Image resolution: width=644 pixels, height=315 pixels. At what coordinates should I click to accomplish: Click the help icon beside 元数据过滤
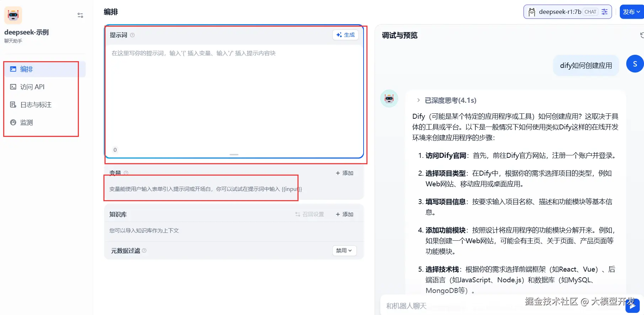[x=144, y=251]
